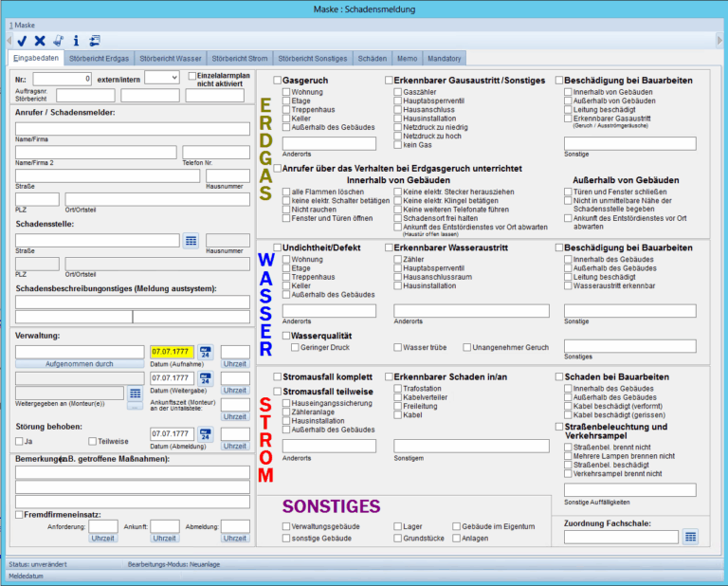This screenshot has height=586, width=728.
Task: Check 'Verwaltungsgebäude' under Sonstiges
Action: coord(286,526)
